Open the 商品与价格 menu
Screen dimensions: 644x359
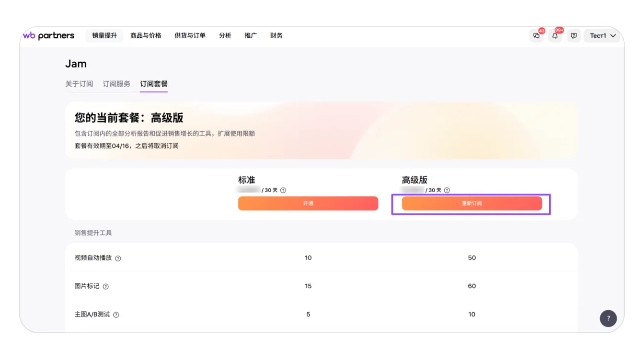click(146, 35)
